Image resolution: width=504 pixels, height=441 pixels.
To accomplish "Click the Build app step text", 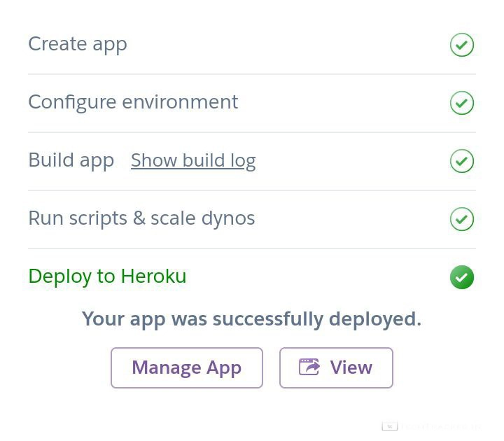I will pos(71,160).
